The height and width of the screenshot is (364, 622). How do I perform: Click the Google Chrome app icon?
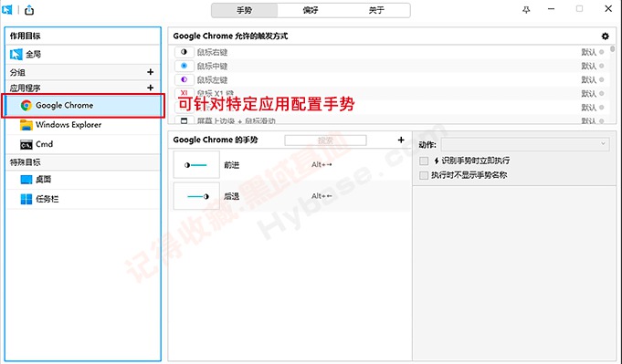26,105
